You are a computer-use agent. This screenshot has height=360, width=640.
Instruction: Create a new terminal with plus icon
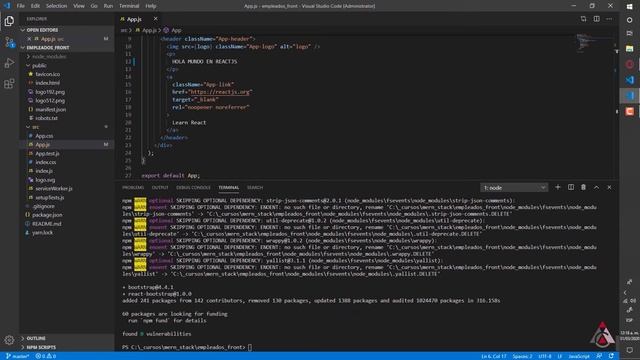[x=558, y=187]
